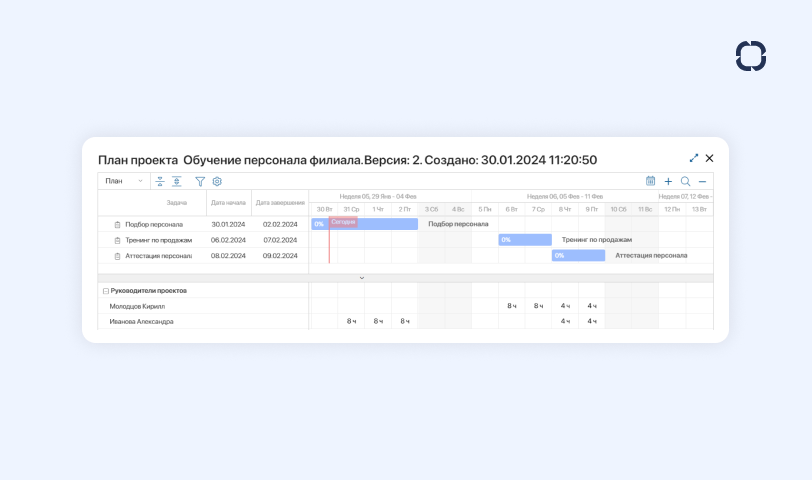Click the clipboard icon beside Подбор персонала
This screenshot has height=480, width=812.
[118, 225]
